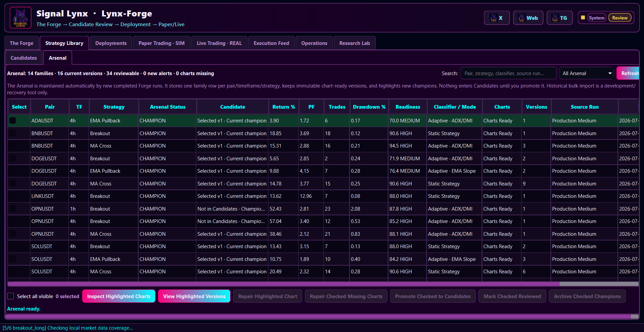Click the 38.46 return value
This screenshot has width=644, height=332.
(275, 234)
